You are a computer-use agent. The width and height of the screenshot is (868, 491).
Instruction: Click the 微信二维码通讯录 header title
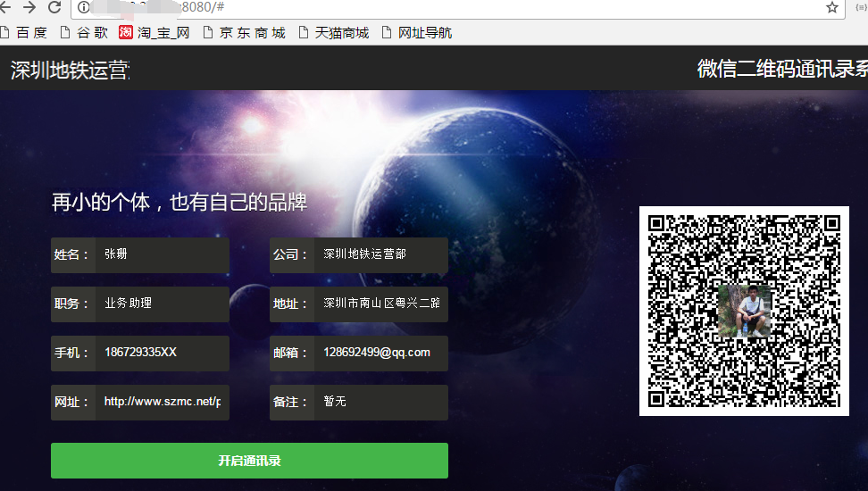click(x=782, y=69)
